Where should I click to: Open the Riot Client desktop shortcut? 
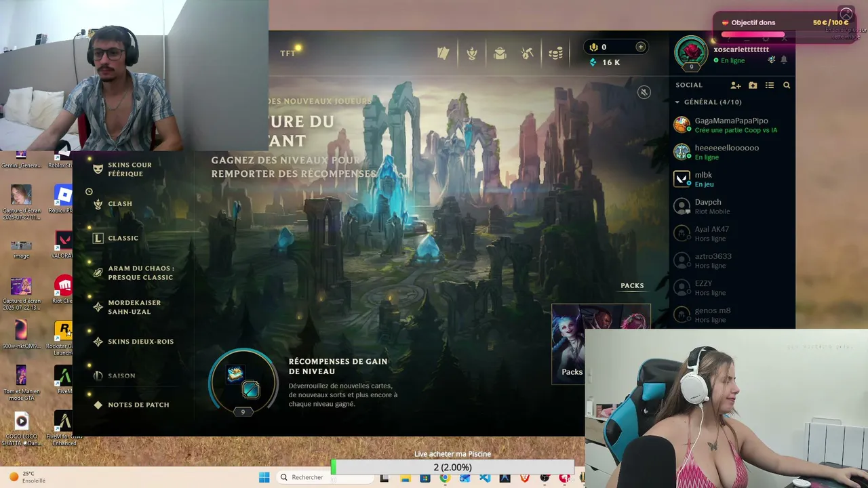click(63, 289)
